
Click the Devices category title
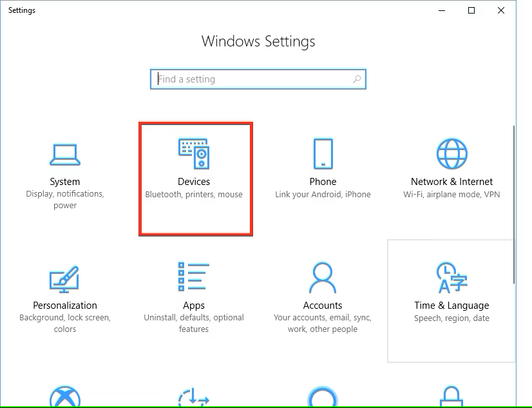tap(194, 182)
